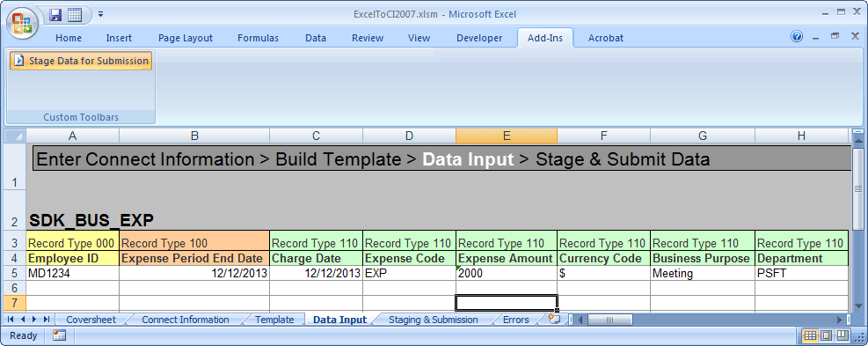The height and width of the screenshot is (346, 868).
Task: Restore the workbook window in ribbon
Action: (x=835, y=36)
